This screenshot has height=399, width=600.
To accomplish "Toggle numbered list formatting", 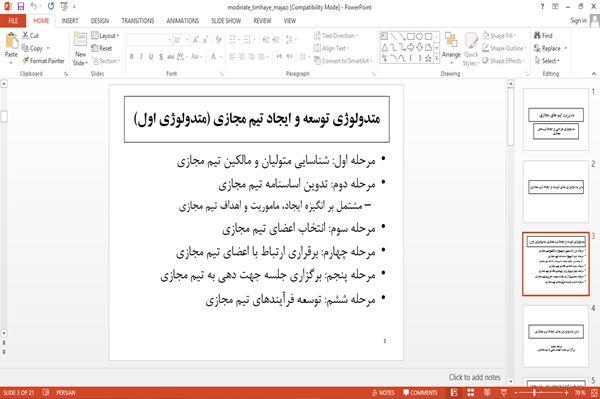I will coord(248,40).
